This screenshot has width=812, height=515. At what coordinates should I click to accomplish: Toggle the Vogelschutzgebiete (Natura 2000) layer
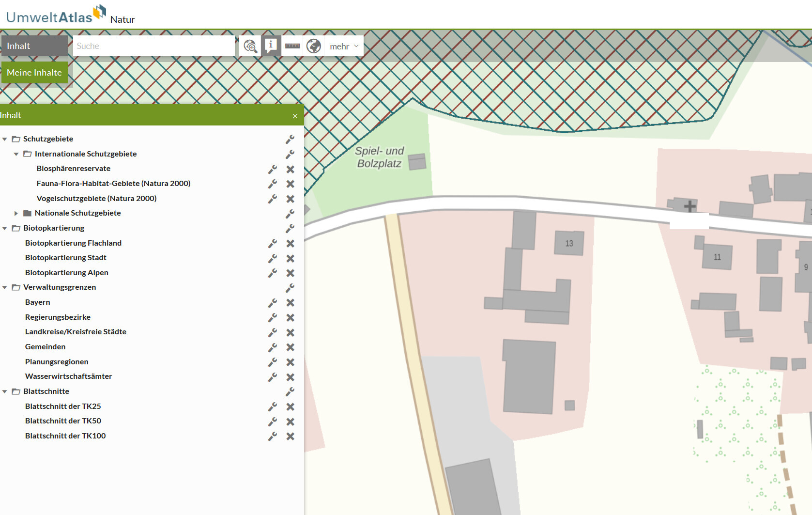tap(96, 199)
